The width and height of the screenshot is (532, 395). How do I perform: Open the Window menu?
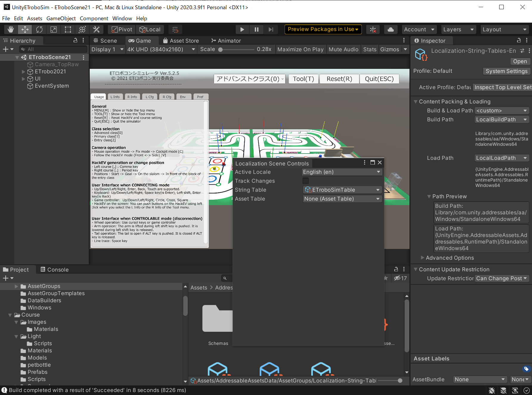(122, 18)
